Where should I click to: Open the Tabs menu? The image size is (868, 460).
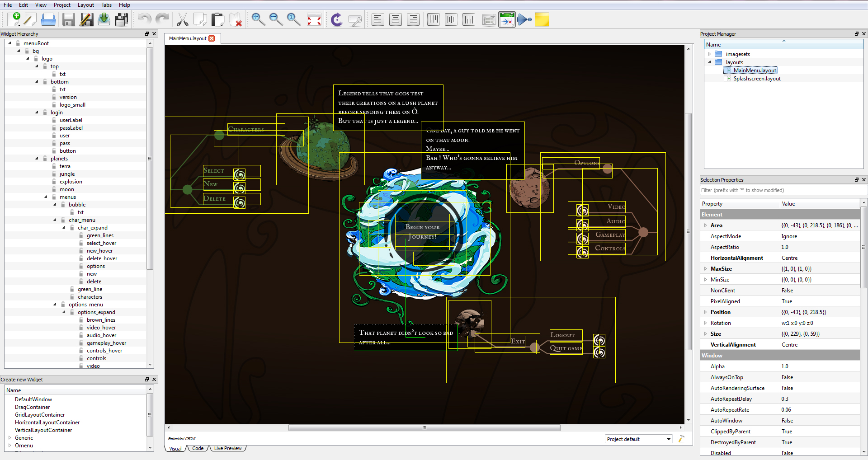[x=107, y=5]
